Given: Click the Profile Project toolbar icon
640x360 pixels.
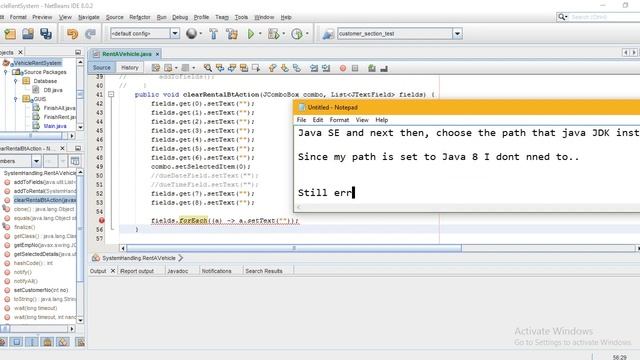Looking at the screenshot, I should pyautogui.click(x=297, y=34).
